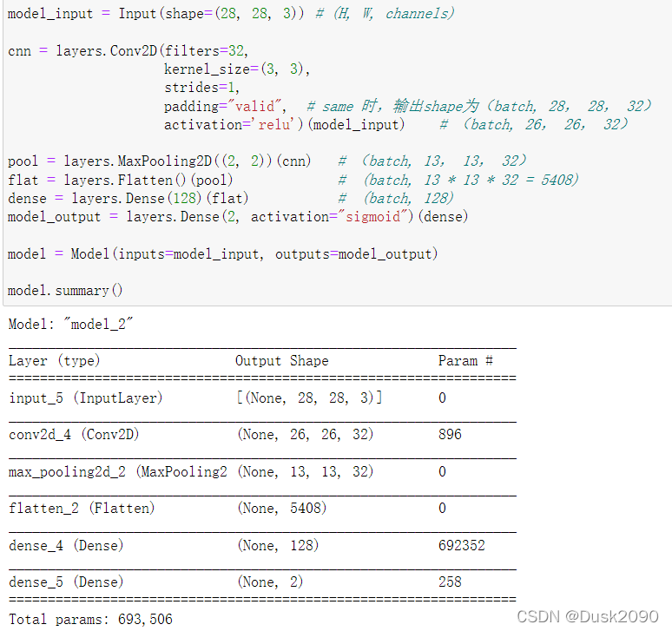Click the 'dense_5 (Dense)' row name
Image resolution: width=672 pixels, height=631 pixels.
tap(66, 582)
